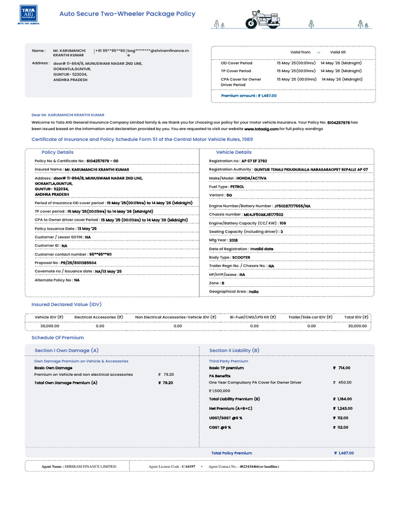The height and width of the screenshot is (532, 399).
Task: Click the motorcycle illustration in header
Action: [263, 19]
